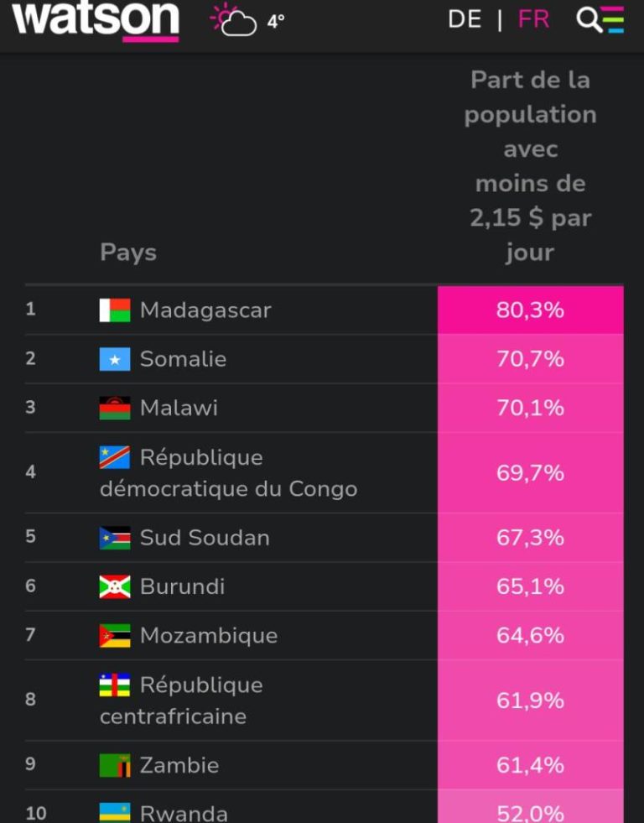Click the Sud Soudan flag icon

point(115,538)
